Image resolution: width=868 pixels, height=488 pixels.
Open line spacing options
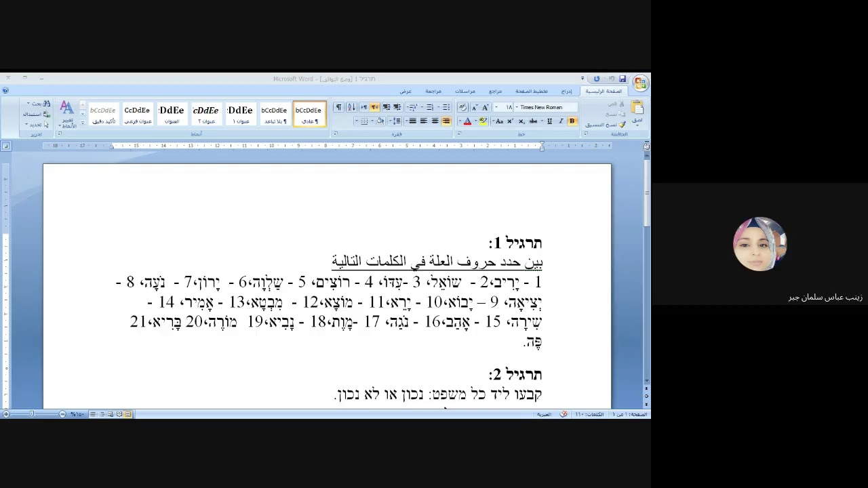[397, 121]
